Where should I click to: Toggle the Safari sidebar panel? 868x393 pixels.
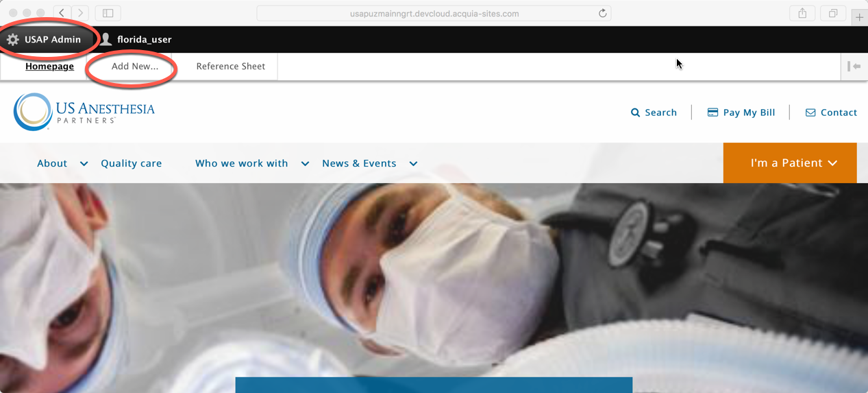click(108, 13)
